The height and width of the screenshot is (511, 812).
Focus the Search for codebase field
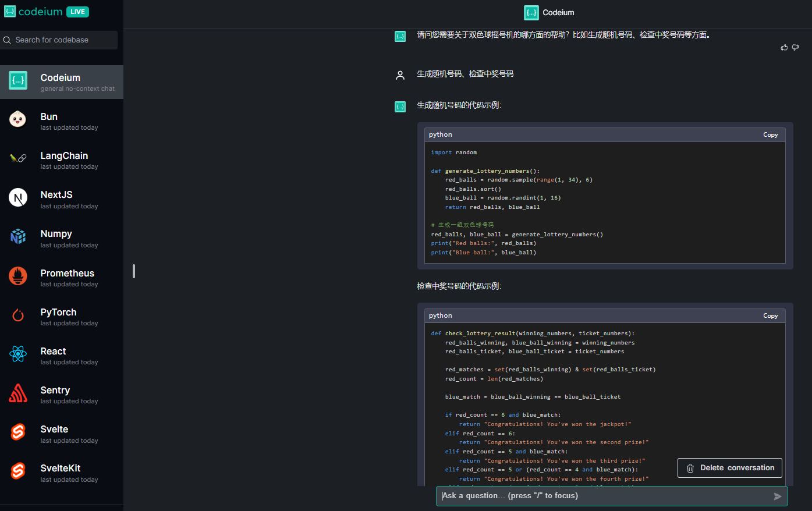(x=59, y=40)
